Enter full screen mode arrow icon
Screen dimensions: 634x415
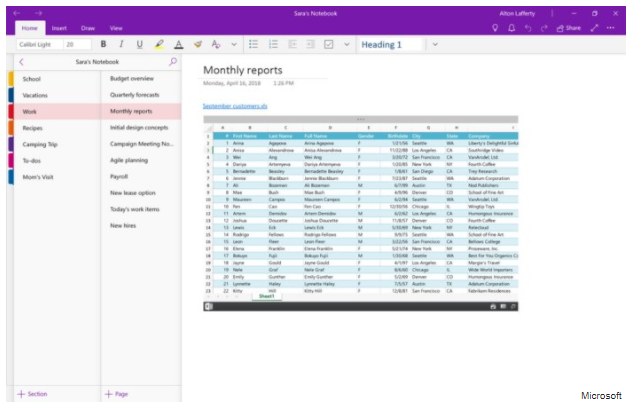click(594, 28)
